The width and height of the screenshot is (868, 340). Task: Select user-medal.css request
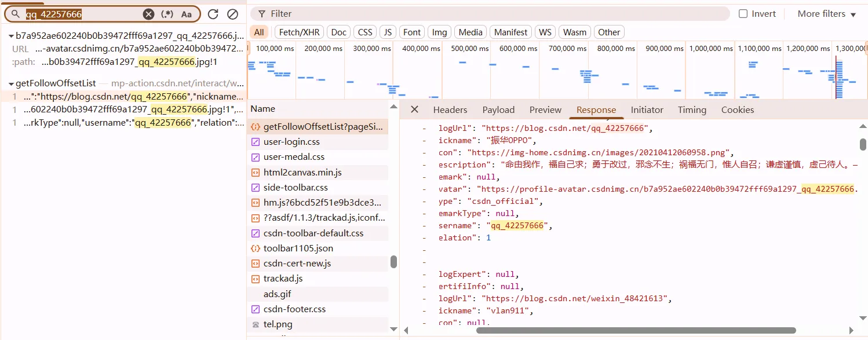tap(318, 157)
